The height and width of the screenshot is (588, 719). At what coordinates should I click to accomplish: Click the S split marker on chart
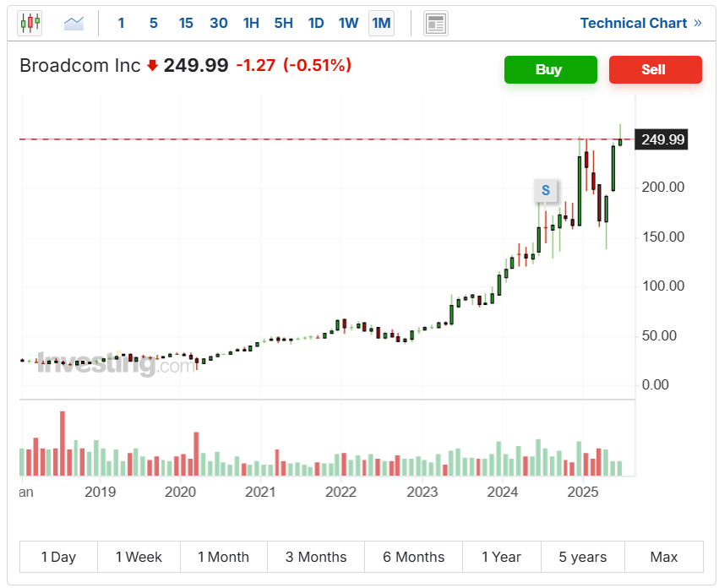545,190
